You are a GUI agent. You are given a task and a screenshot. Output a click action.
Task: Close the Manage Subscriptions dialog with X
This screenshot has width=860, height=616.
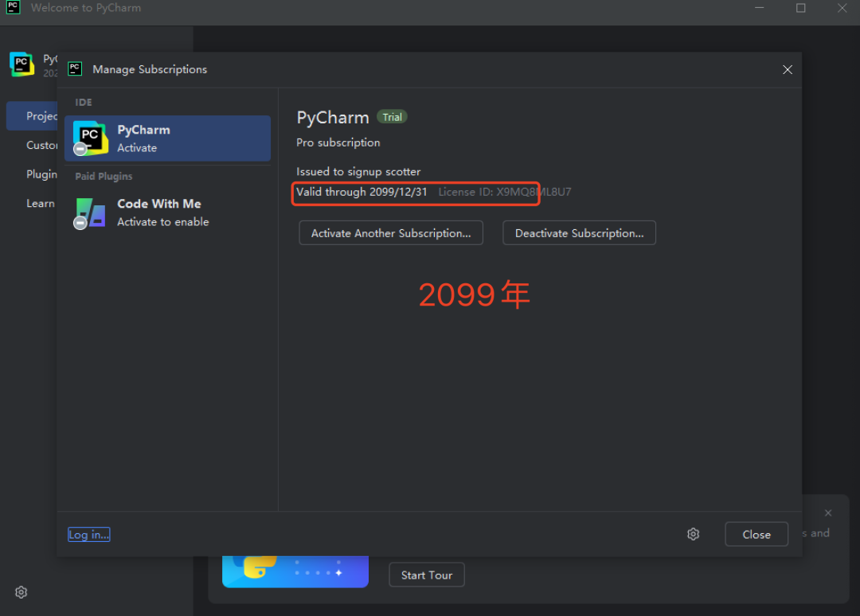[x=787, y=69]
